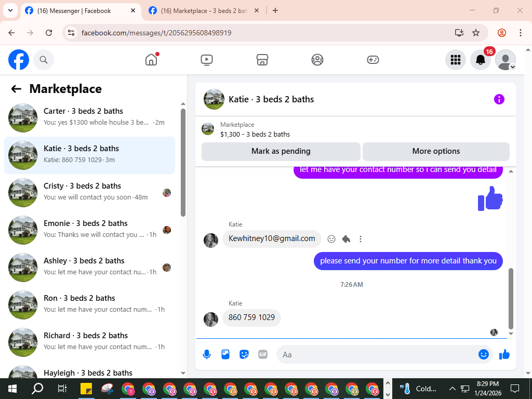Reply to the Kewhitney10@gmail.com message
The width and height of the screenshot is (532, 399).
tap(346, 239)
